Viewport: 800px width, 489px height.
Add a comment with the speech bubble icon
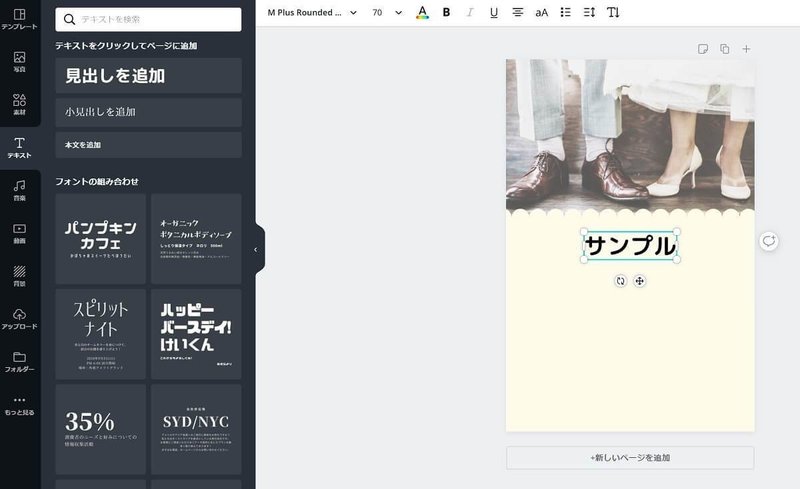[768, 240]
